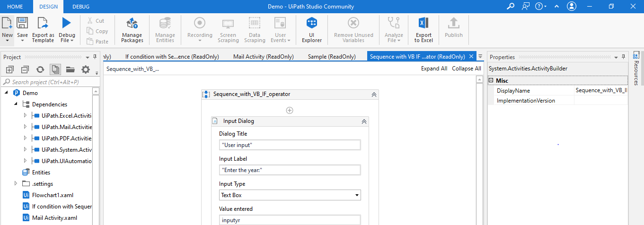Click Collapse All in designer
The width and height of the screenshot is (644, 225).
[467, 69]
